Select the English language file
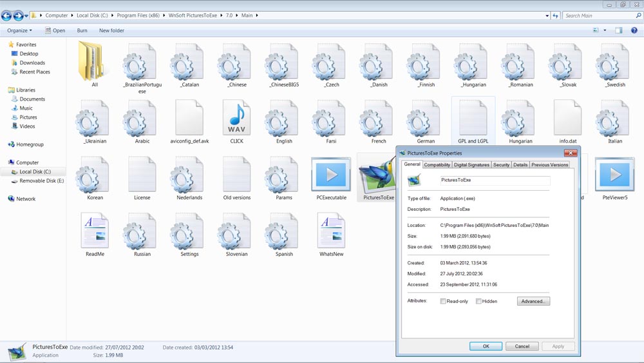Screen dimensions: 644x363 (x=282, y=119)
